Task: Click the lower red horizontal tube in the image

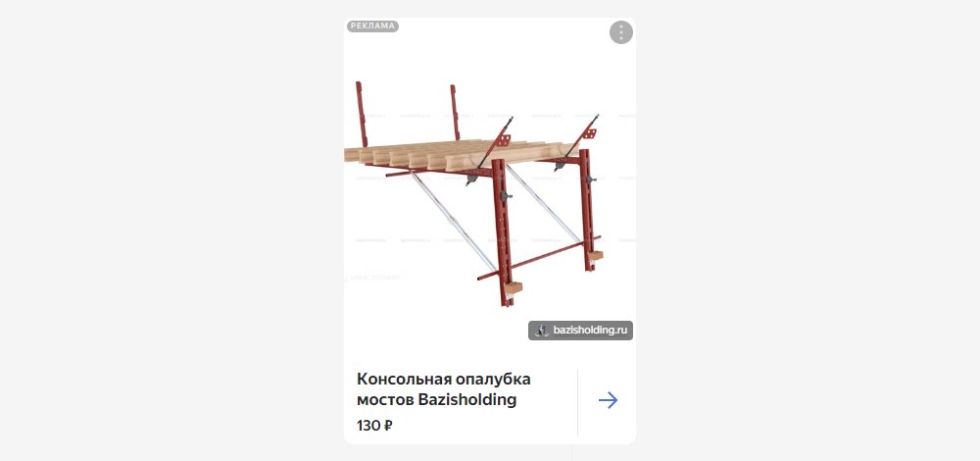Action: [x=539, y=257]
